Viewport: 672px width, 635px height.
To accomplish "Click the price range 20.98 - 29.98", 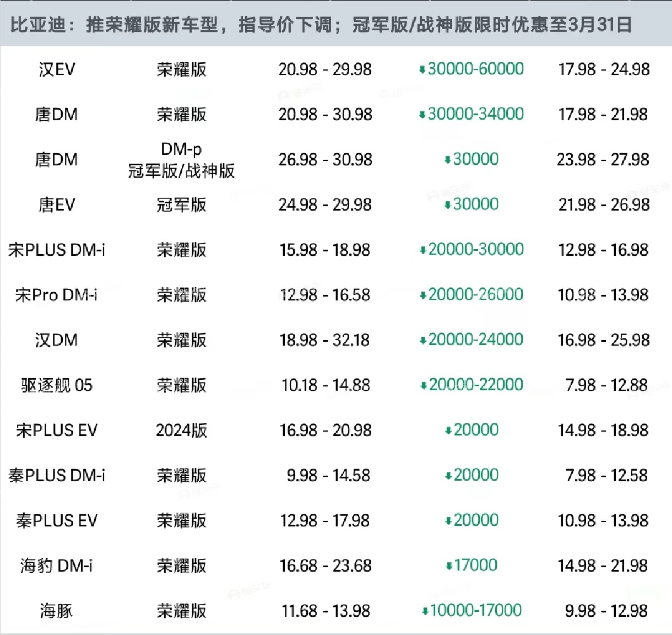I will (x=325, y=69).
